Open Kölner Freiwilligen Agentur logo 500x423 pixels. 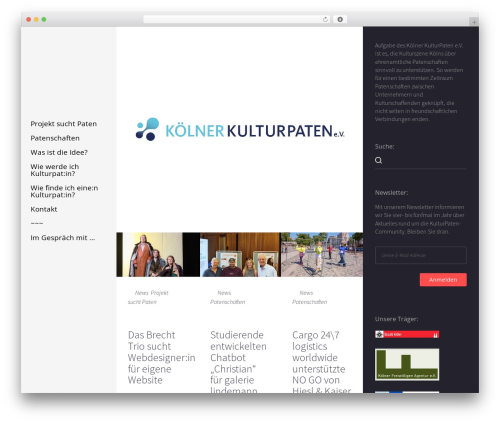click(x=407, y=364)
